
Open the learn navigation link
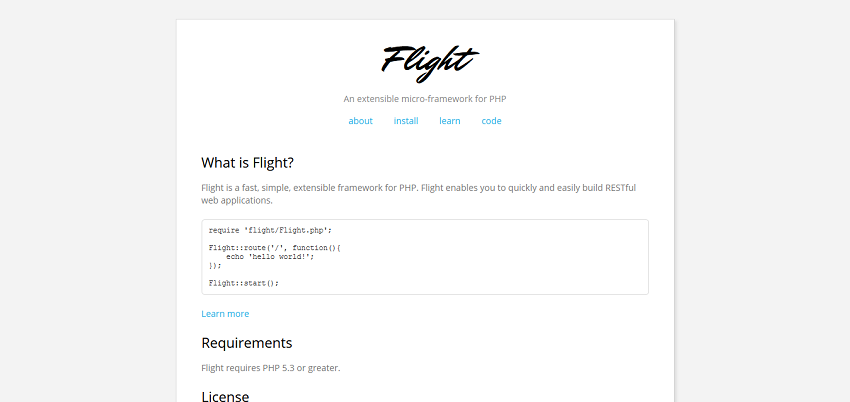450,121
